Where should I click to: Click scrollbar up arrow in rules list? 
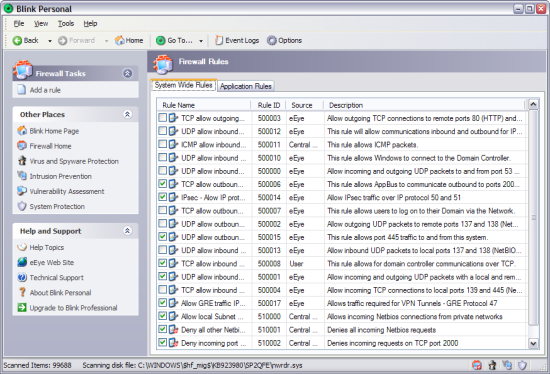(x=533, y=104)
